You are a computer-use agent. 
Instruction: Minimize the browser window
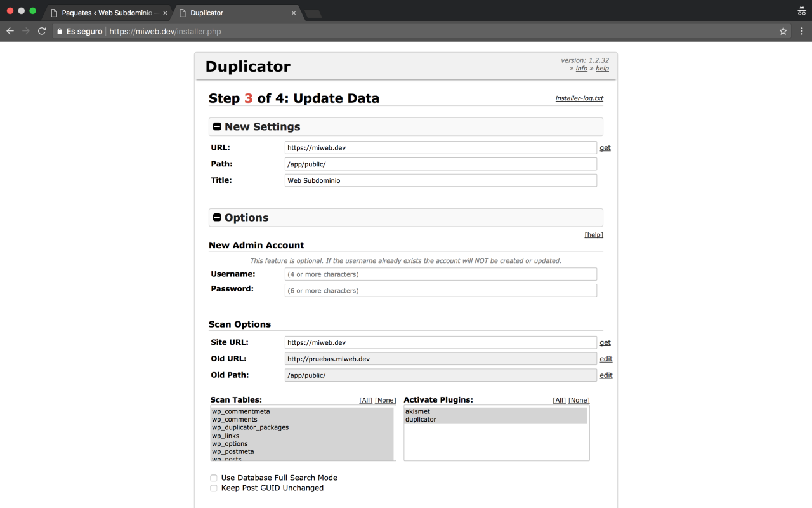tap(22, 11)
